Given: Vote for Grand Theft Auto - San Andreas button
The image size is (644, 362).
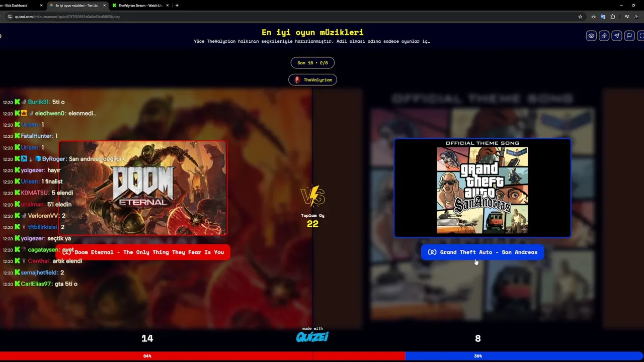Looking at the screenshot, I should click(482, 252).
